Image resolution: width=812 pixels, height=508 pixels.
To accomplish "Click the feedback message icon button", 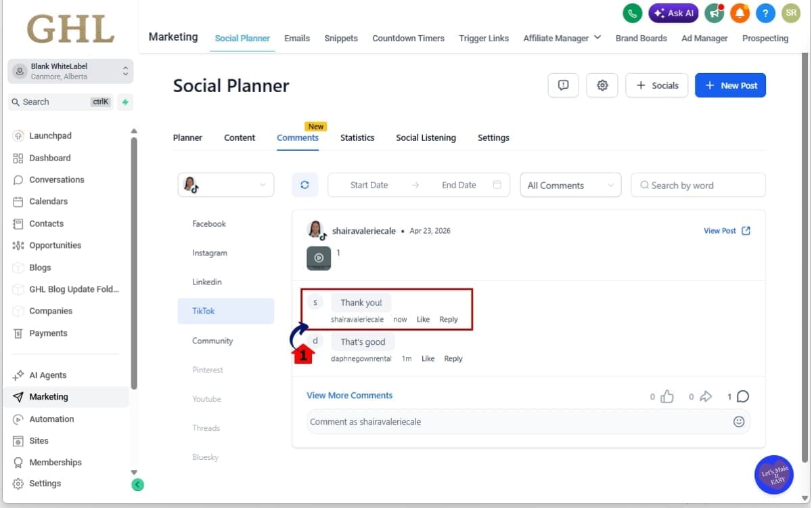I will (x=563, y=85).
